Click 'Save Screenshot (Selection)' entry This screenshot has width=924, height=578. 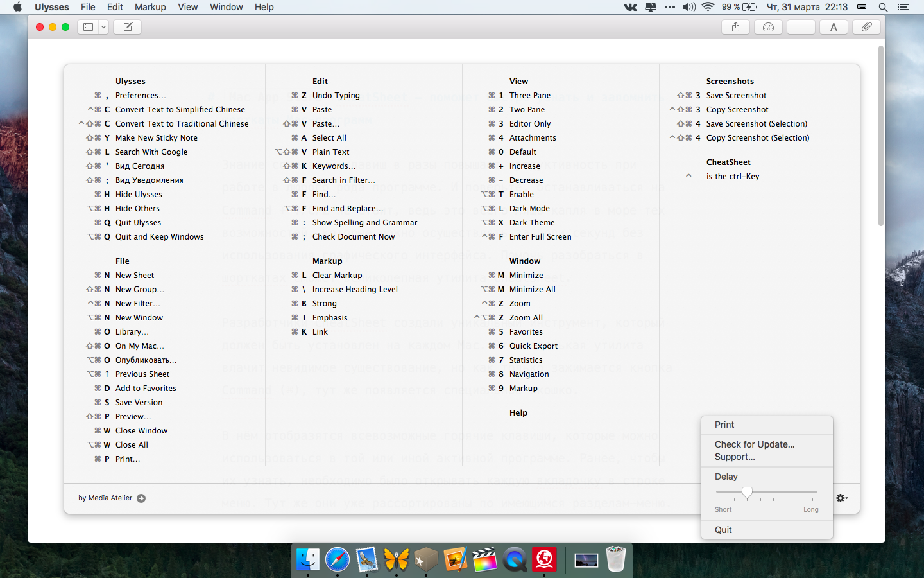757,124
